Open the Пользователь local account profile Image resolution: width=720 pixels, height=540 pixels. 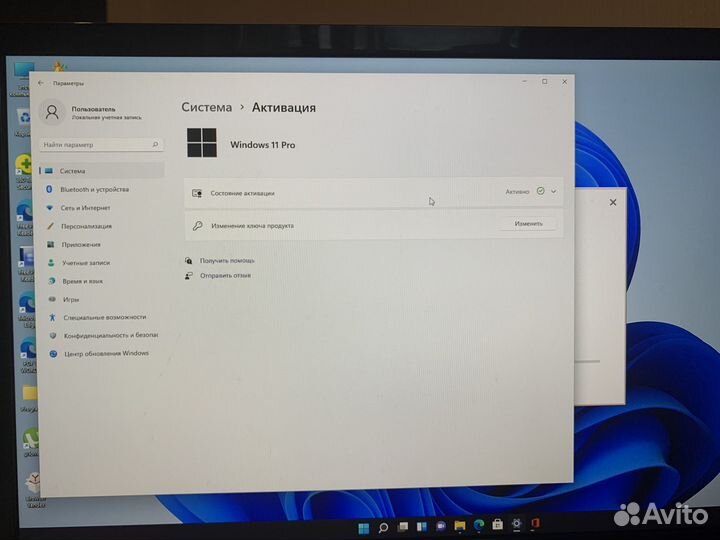point(92,112)
